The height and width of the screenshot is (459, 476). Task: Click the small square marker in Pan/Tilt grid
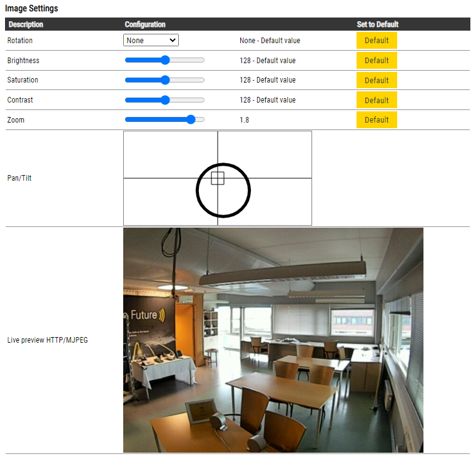tap(218, 178)
